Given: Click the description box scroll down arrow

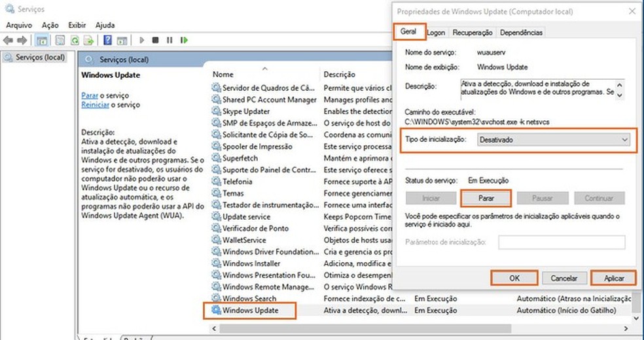Looking at the screenshot, I should tap(620, 95).
